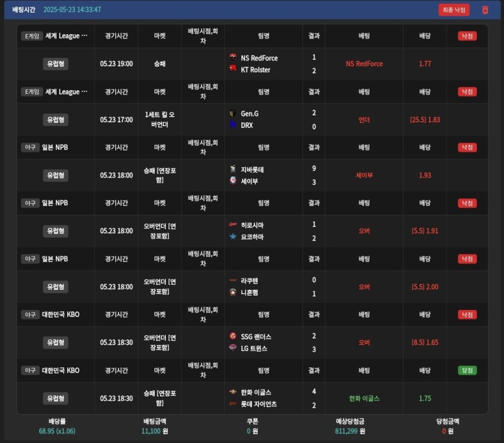The width and height of the screenshot is (504, 443).
Task: Click the green 당첨 result badge
Action: 467,370
